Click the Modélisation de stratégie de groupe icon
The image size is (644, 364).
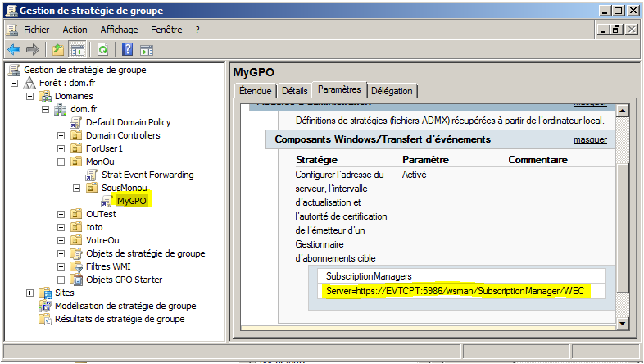click(x=45, y=306)
